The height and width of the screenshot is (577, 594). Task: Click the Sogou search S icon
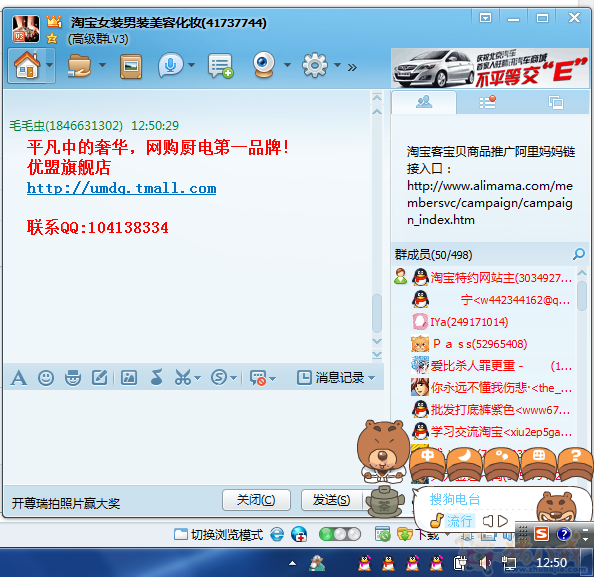219,377
